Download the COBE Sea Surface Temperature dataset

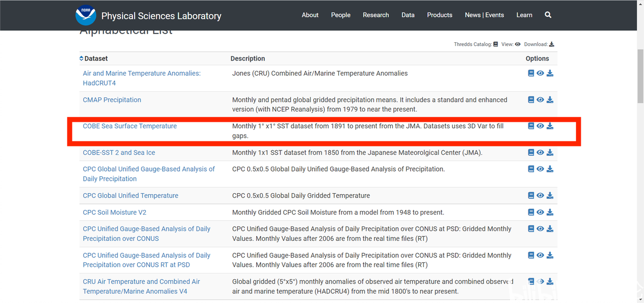point(550,126)
